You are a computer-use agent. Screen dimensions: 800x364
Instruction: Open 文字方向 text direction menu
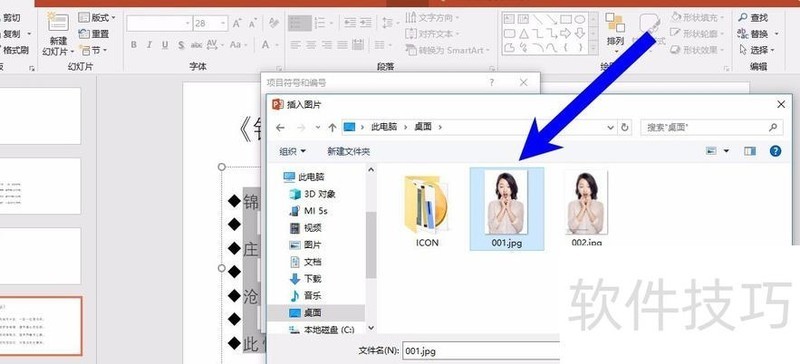pyautogui.click(x=433, y=18)
